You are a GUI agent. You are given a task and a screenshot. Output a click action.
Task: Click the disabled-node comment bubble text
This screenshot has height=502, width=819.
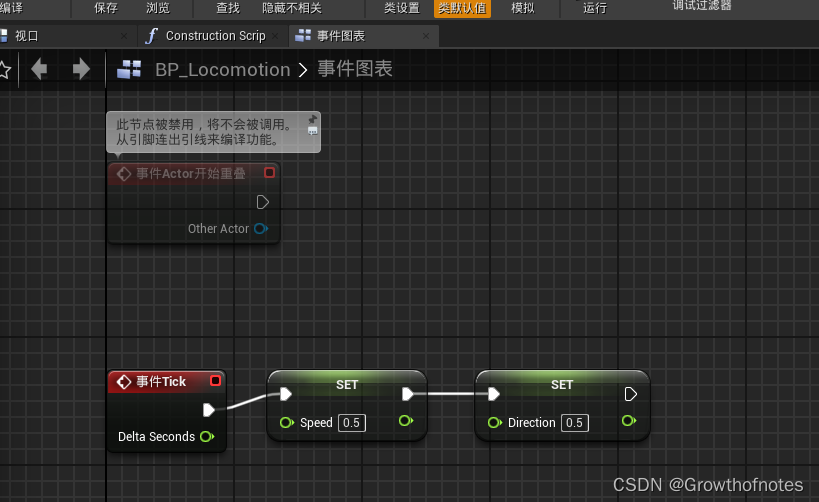204,132
